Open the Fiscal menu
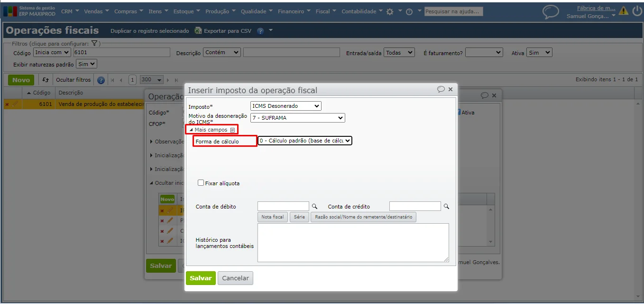 point(326,11)
